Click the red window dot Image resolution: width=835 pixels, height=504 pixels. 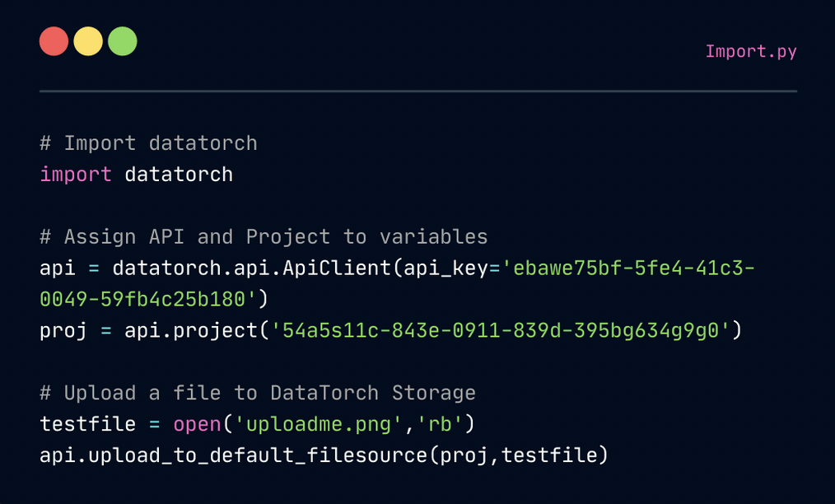[54, 41]
